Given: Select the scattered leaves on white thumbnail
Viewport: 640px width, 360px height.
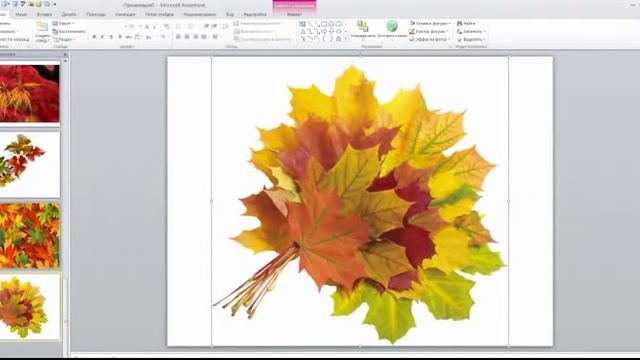Looking at the screenshot, I should coord(30,164).
